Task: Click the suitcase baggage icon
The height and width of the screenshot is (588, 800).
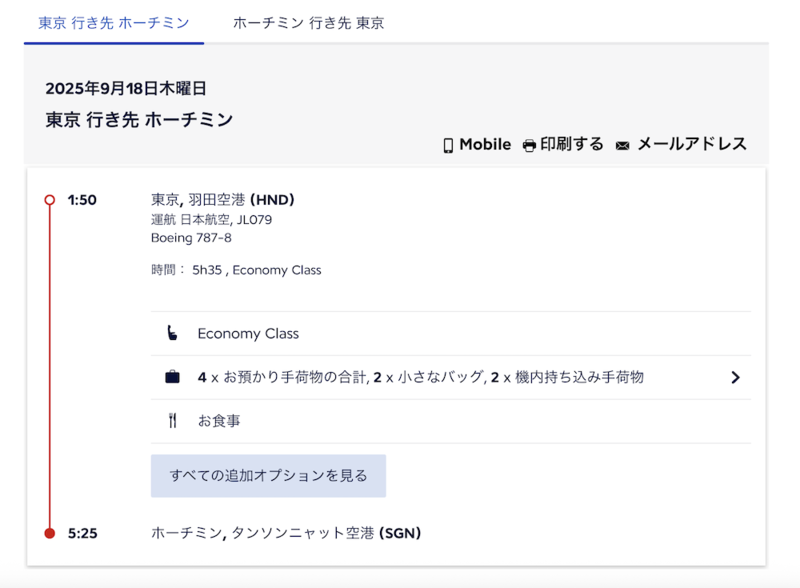Action: [172, 377]
